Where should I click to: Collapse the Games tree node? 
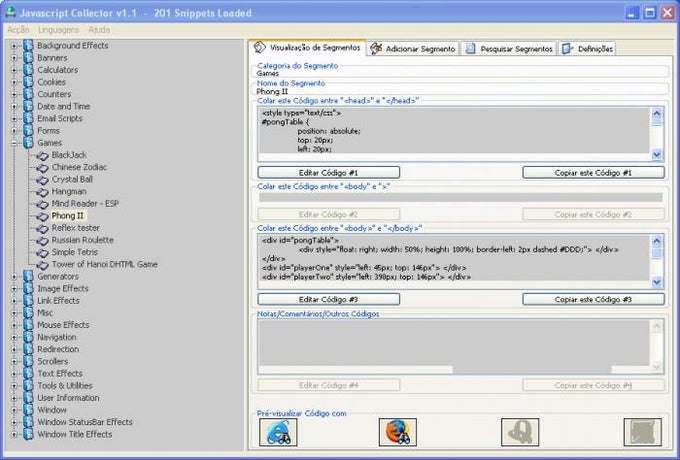(14, 143)
